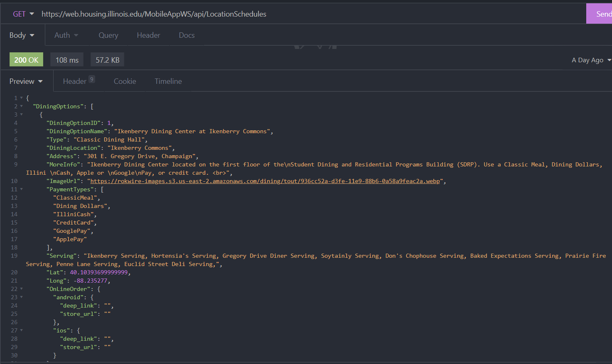The width and height of the screenshot is (612, 364).
Task: Click the Long value -88.235277
Action: click(90, 281)
